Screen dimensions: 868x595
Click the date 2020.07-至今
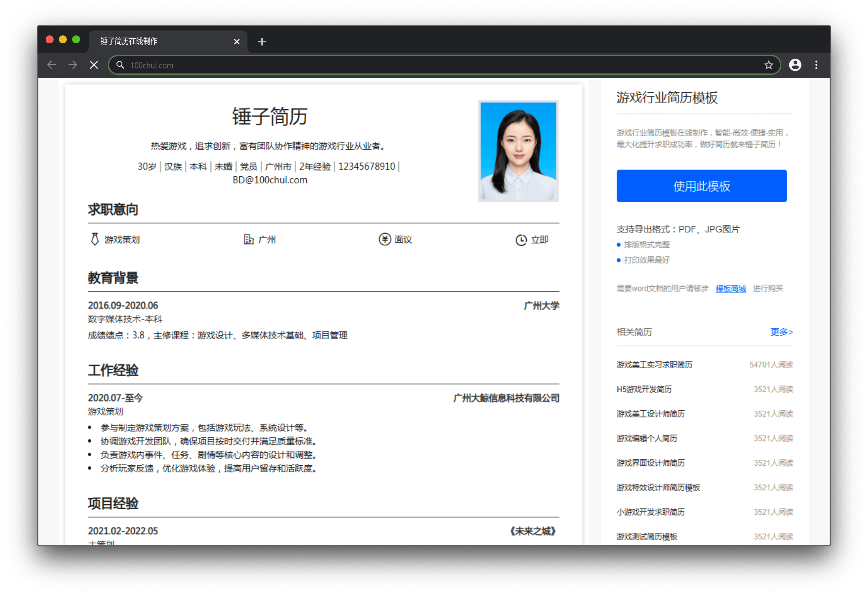tap(115, 398)
